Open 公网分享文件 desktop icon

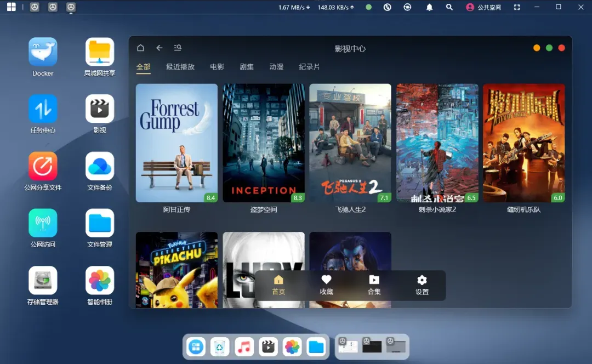coord(43,166)
